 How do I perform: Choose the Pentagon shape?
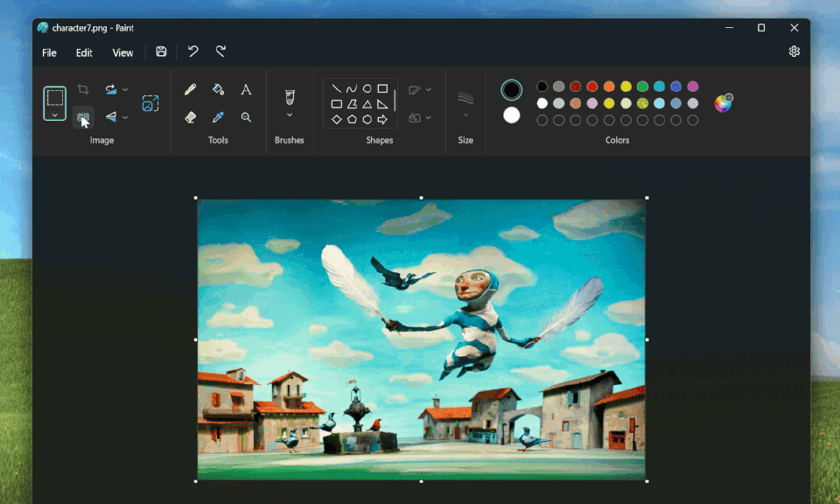352,120
